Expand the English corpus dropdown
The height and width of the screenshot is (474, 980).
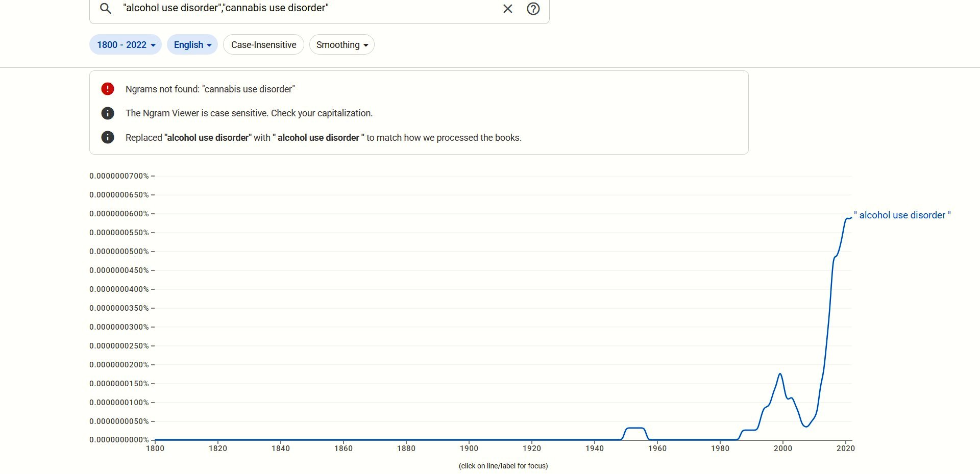(x=192, y=45)
